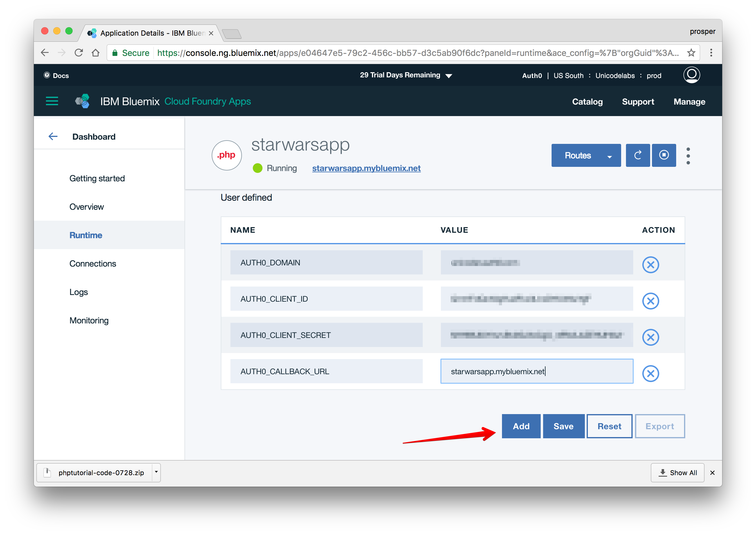
Task: Click the Secure padlock indicator
Action: (131, 53)
